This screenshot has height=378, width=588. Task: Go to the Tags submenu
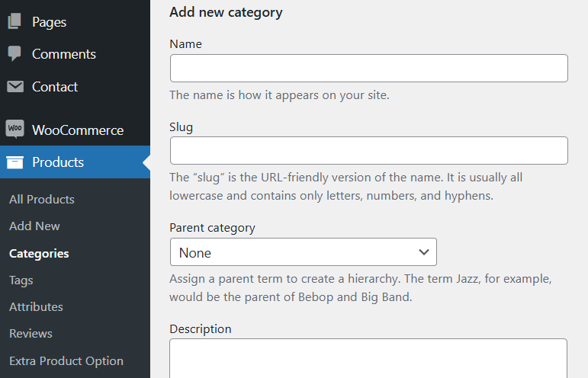[x=21, y=280]
